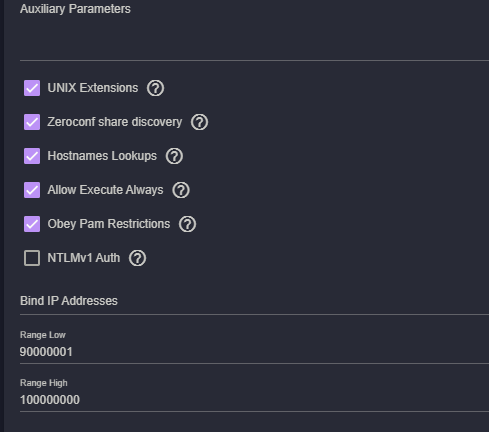Uncheck the UNIX Extensions checkbox
This screenshot has width=489, height=432.
pyautogui.click(x=32, y=88)
